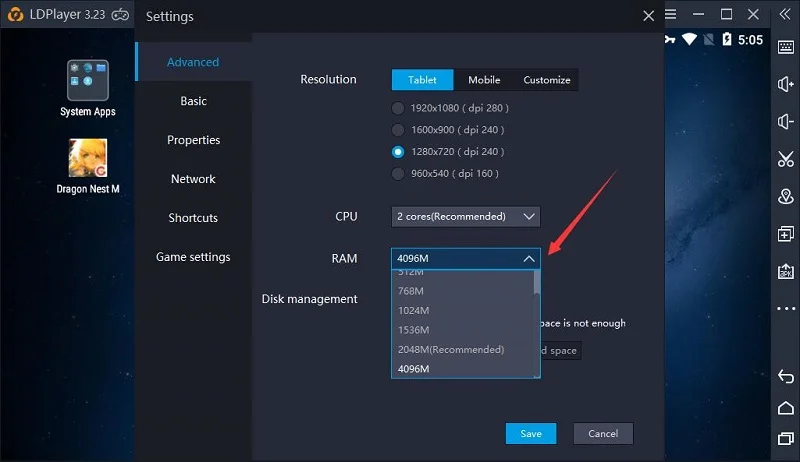The height and width of the screenshot is (462, 800).
Task: Choose 1024M in the RAM list
Action: coord(462,311)
